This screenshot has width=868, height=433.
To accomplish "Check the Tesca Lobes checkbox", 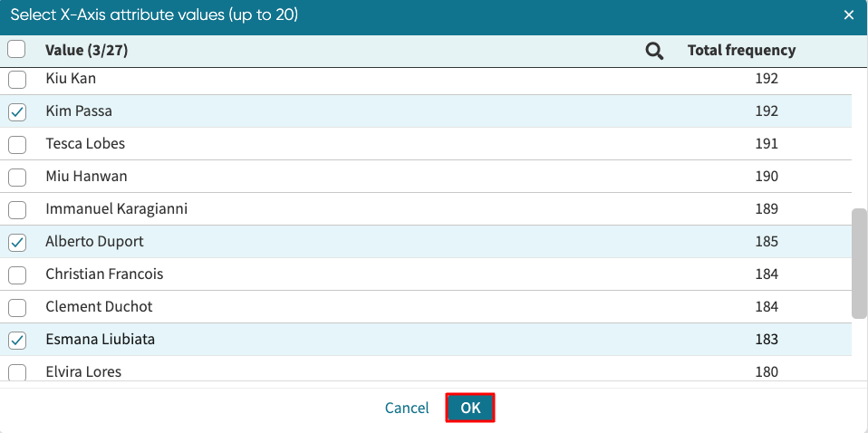I will tap(16, 144).
